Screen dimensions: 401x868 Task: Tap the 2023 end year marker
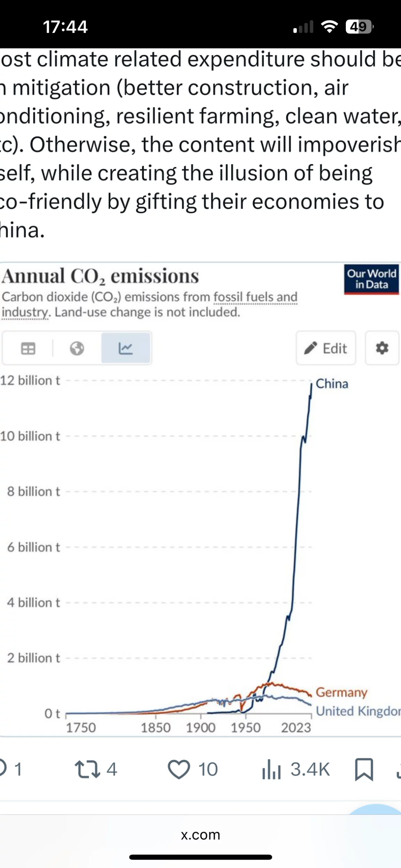[x=296, y=727]
